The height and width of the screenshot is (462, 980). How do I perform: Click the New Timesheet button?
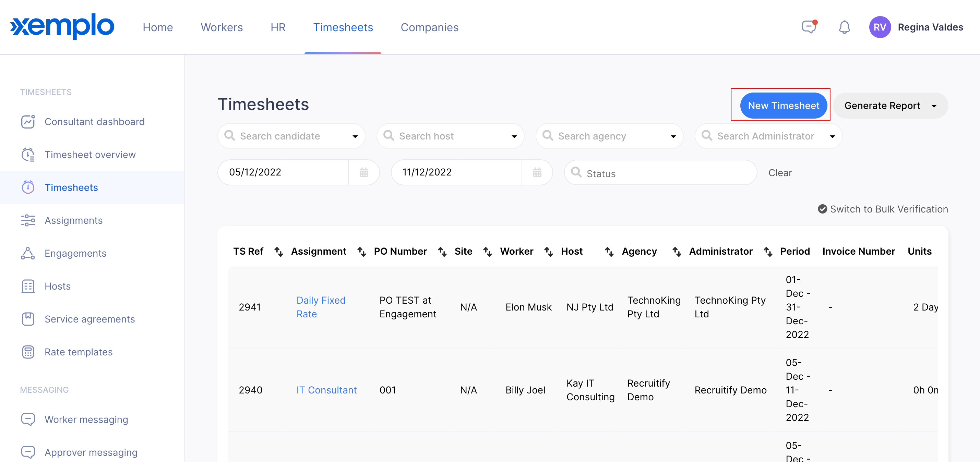[783, 106]
